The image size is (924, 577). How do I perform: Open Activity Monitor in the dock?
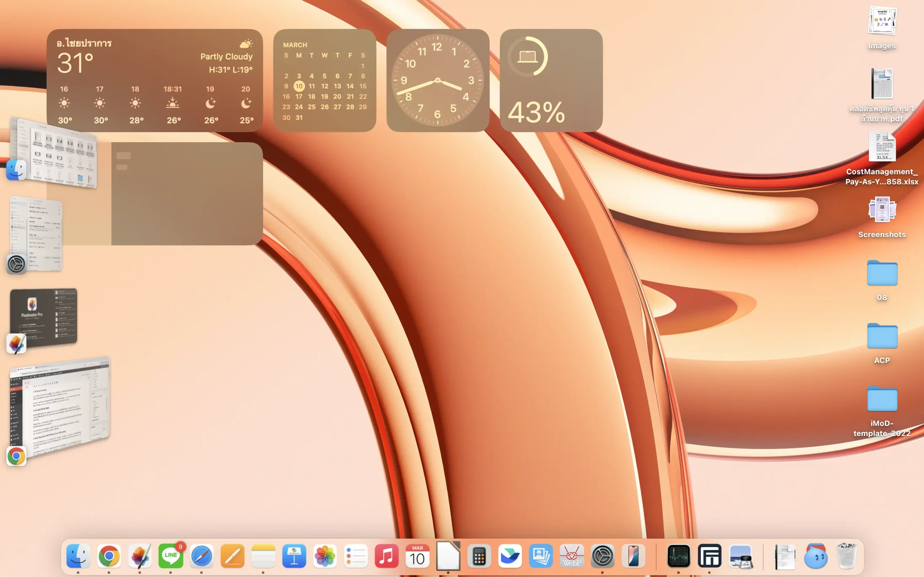pyautogui.click(x=678, y=556)
